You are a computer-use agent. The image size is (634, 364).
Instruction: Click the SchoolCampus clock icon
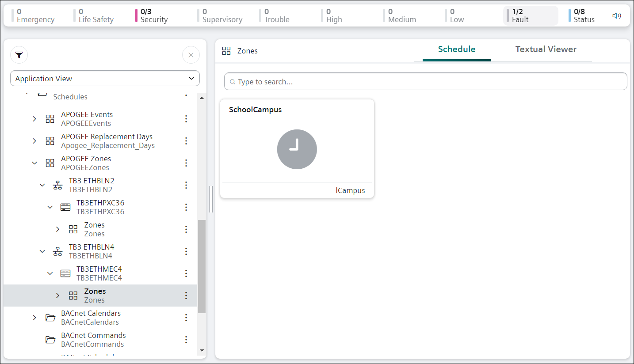[297, 149]
